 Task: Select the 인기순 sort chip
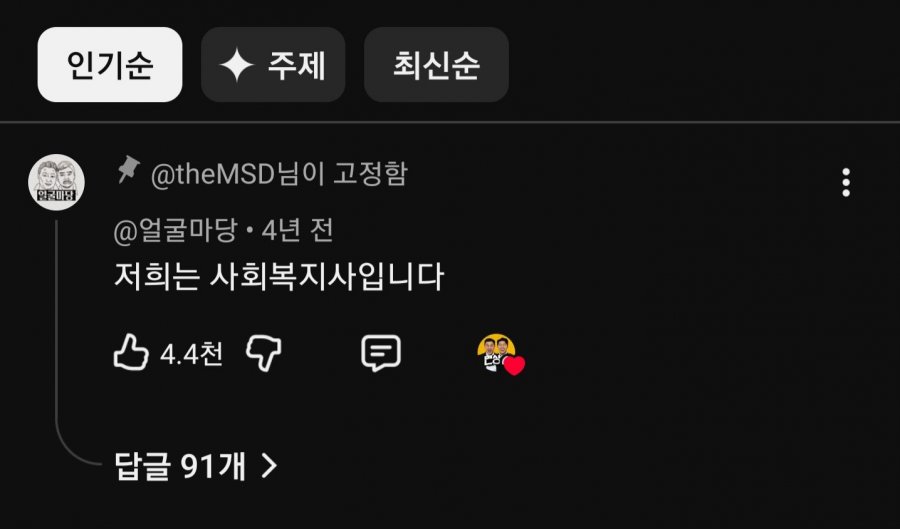click(110, 64)
